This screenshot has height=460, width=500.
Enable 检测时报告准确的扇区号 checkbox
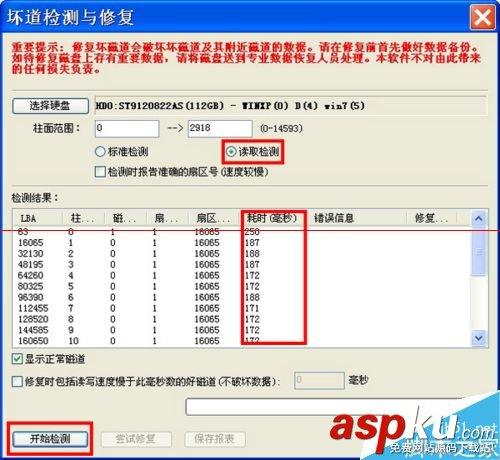pyautogui.click(x=100, y=172)
